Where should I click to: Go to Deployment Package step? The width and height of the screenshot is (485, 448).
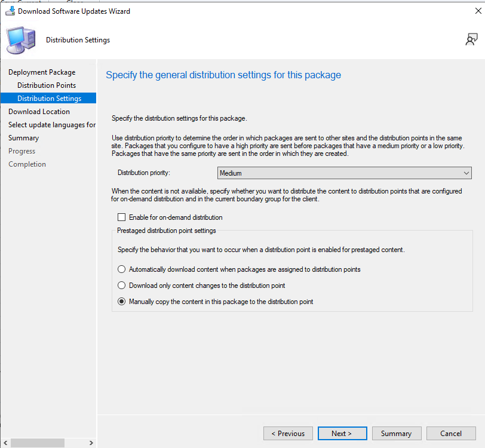42,72
